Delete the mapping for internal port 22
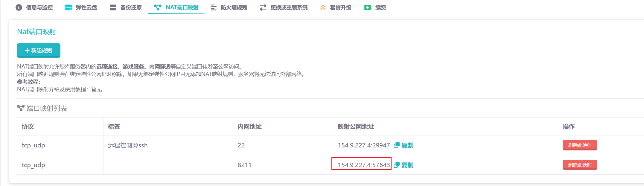 pyautogui.click(x=580, y=145)
